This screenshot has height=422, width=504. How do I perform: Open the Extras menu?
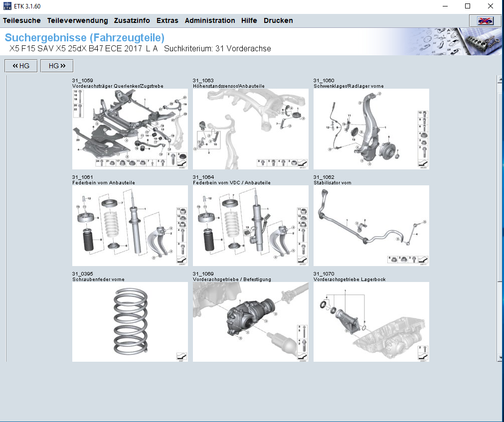[x=167, y=20]
